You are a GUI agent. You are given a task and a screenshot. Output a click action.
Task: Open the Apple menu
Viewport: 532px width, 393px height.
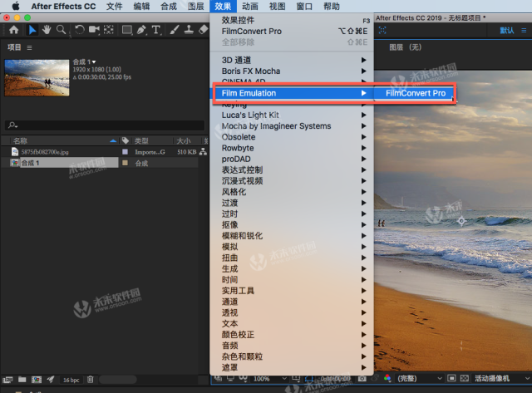point(16,6)
